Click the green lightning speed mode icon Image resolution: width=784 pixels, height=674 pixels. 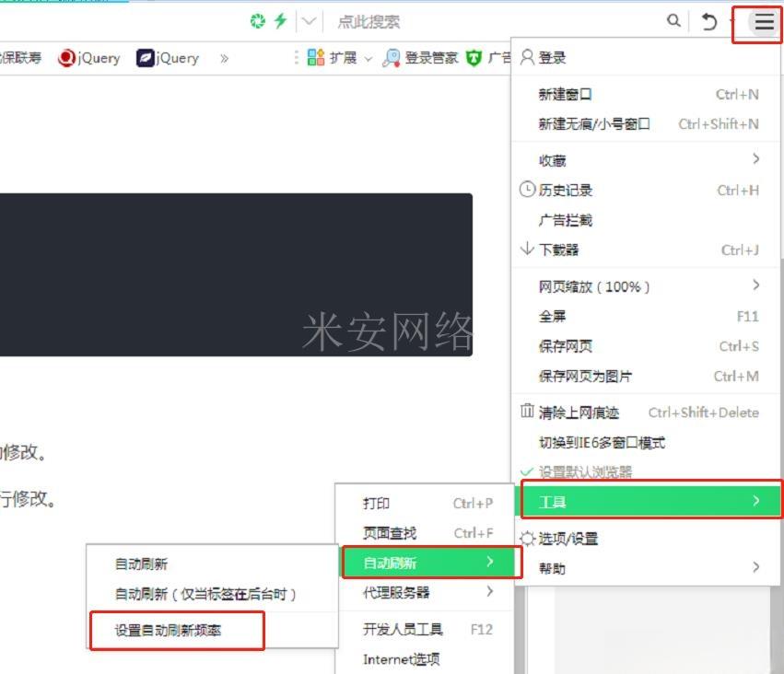click(281, 21)
